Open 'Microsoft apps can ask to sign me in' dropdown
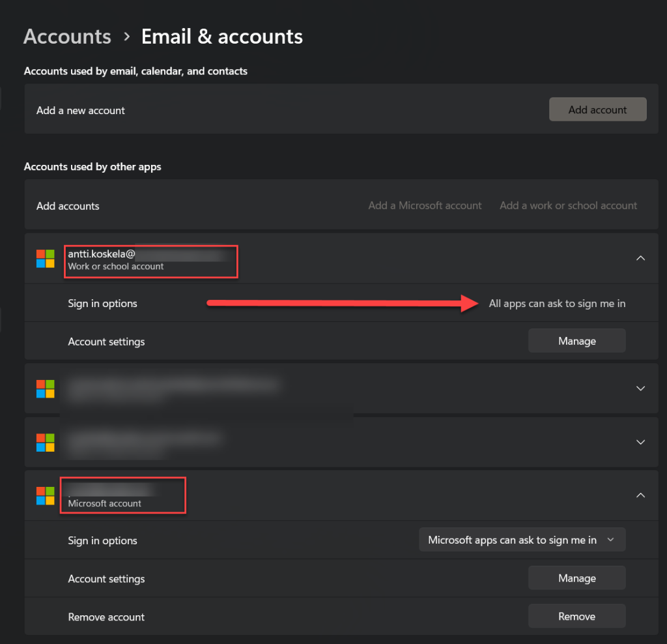Viewport: 667px width, 644px height. point(521,540)
